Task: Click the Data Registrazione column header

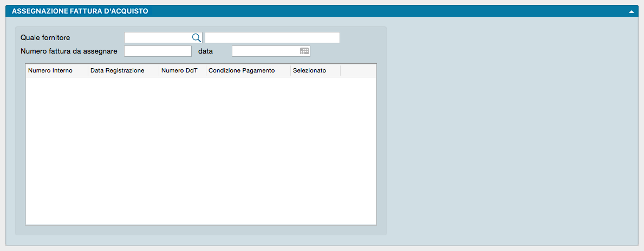Action: 118,71
